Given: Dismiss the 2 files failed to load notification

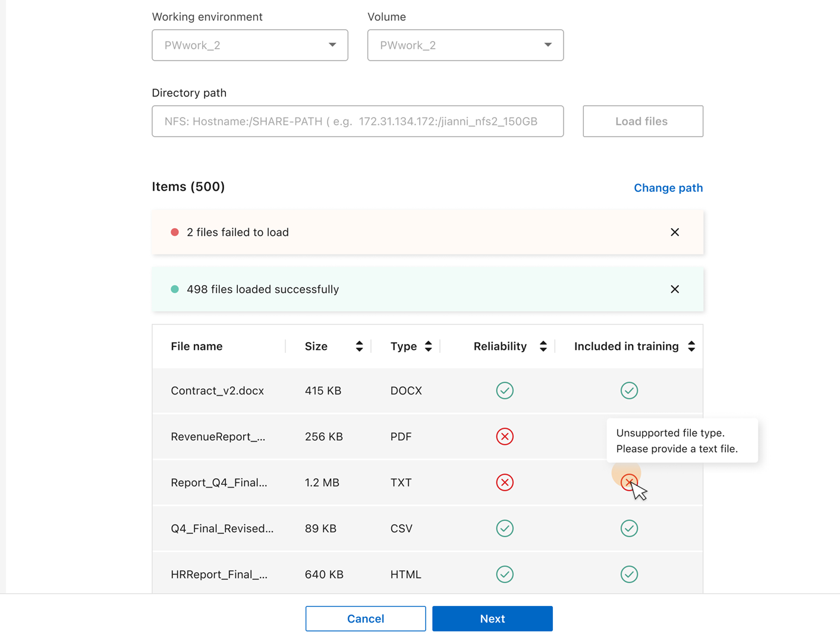Looking at the screenshot, I should click(x=675, y=232).
